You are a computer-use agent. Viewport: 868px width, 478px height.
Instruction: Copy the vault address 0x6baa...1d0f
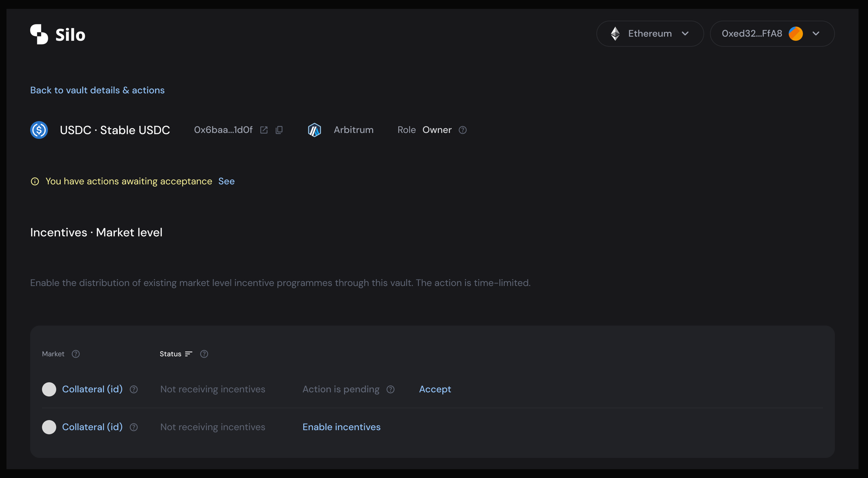(x=279, y=130)
